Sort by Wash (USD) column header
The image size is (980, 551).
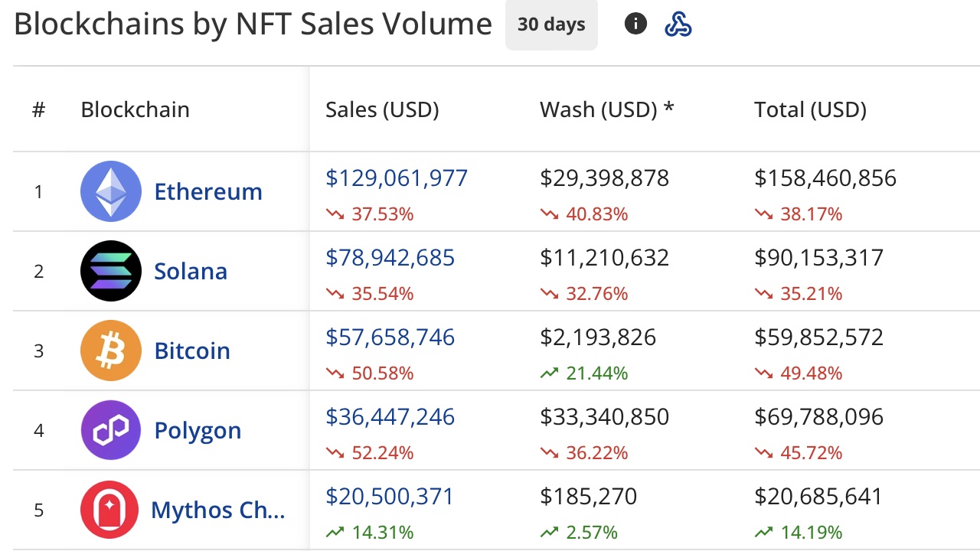[606, 109]
